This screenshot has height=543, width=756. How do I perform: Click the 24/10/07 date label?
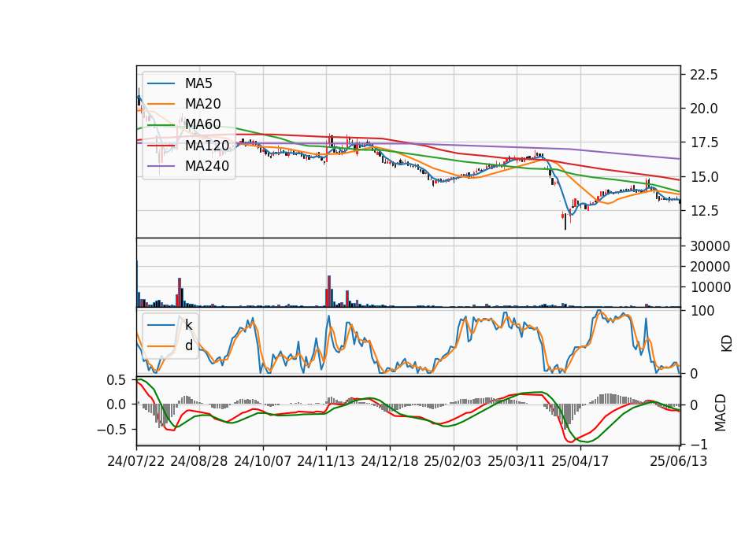(x=263, y=461)
